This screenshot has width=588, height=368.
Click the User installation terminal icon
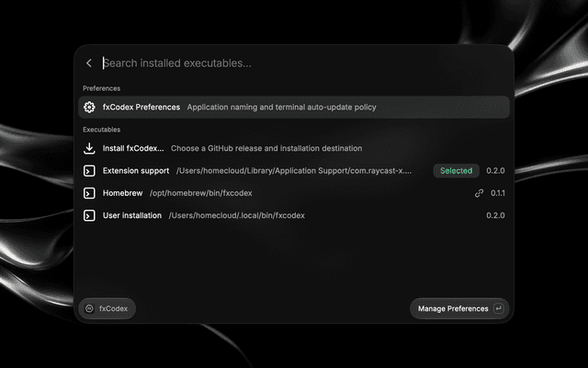coord(89,215)
